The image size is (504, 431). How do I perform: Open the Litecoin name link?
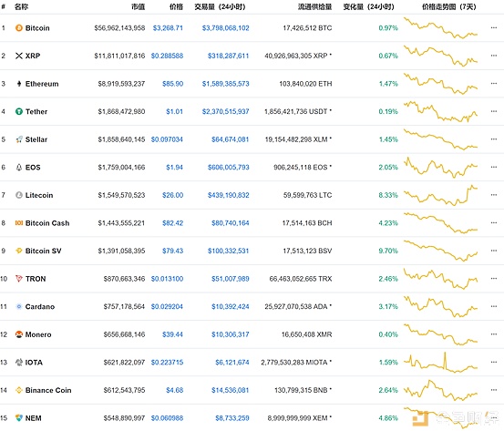coord(39,195)
